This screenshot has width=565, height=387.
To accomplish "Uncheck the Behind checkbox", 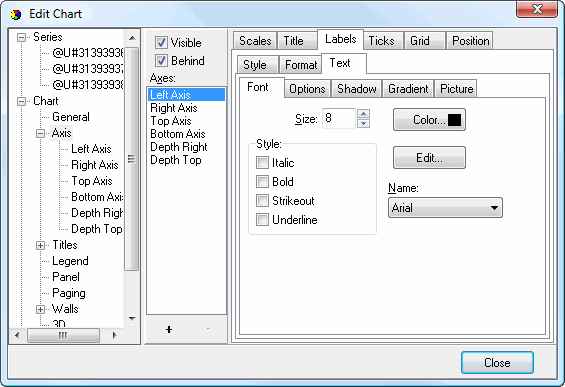I will coord(161,60).
